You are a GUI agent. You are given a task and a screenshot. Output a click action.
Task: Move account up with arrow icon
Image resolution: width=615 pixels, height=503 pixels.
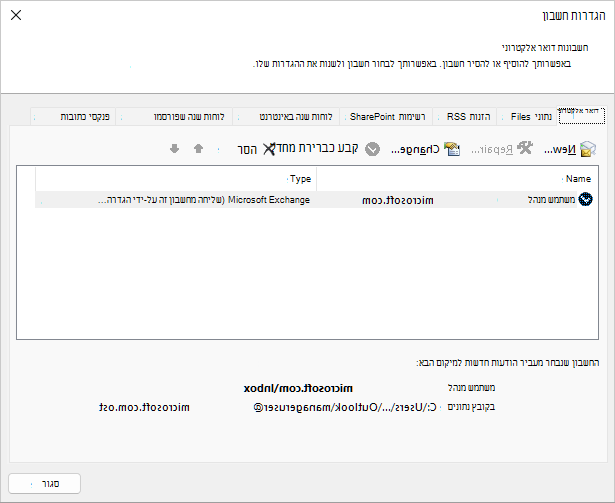click(x=198, y=149)
